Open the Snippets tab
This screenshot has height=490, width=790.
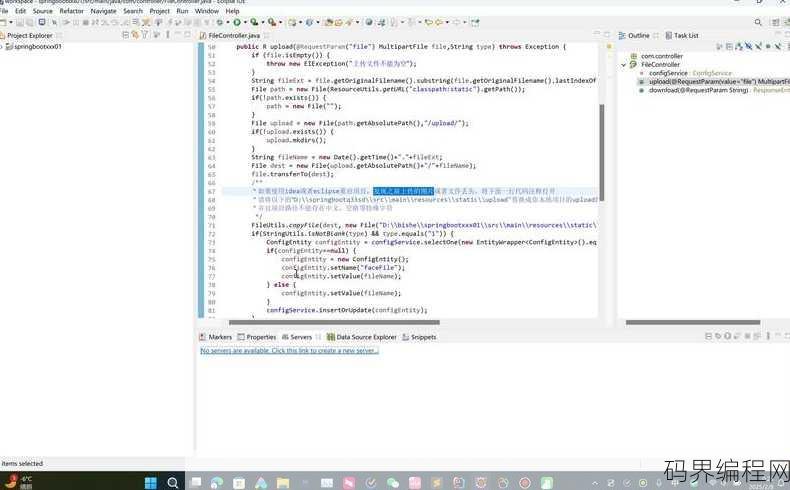point(419,337)
